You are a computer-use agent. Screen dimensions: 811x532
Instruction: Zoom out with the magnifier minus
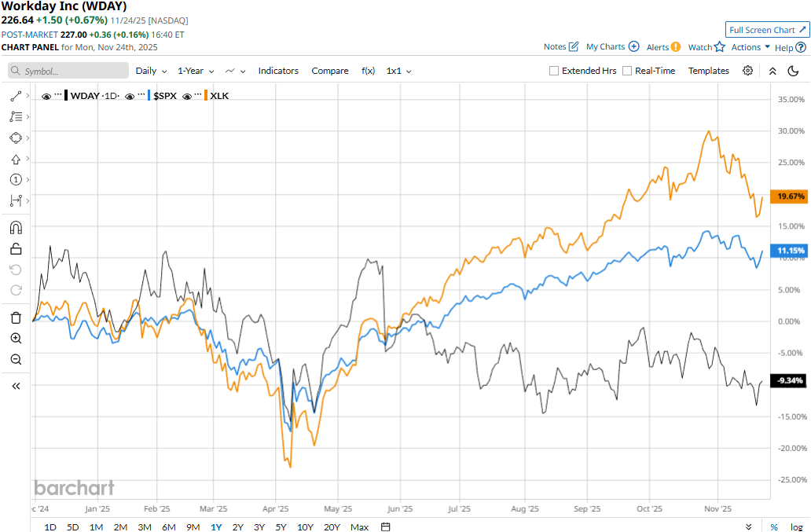coord(16,359)
